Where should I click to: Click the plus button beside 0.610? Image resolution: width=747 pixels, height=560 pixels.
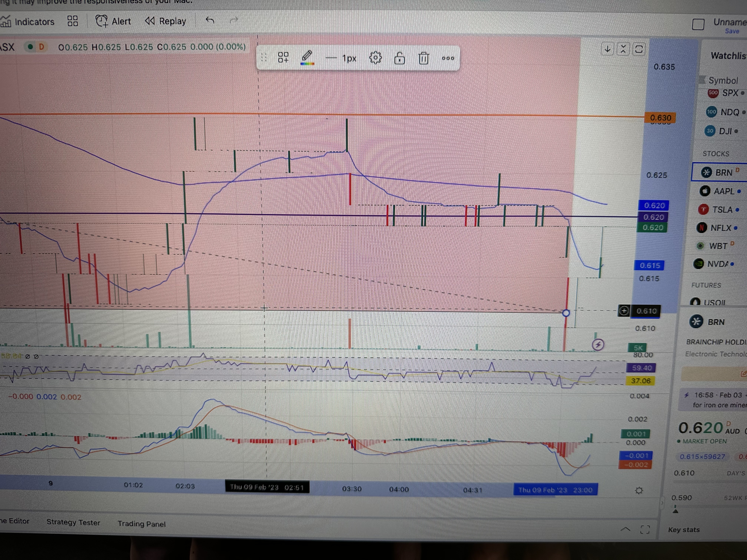tap(624, 311)
